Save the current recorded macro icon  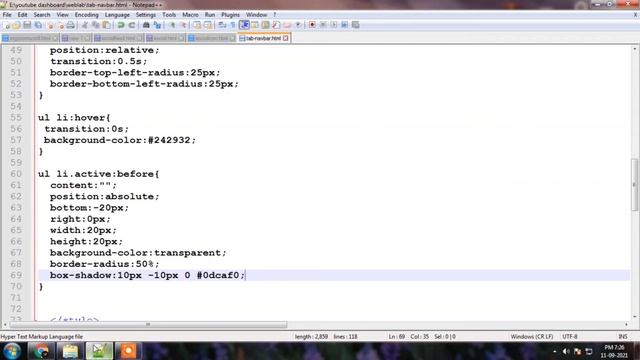[x=356, y=25]
